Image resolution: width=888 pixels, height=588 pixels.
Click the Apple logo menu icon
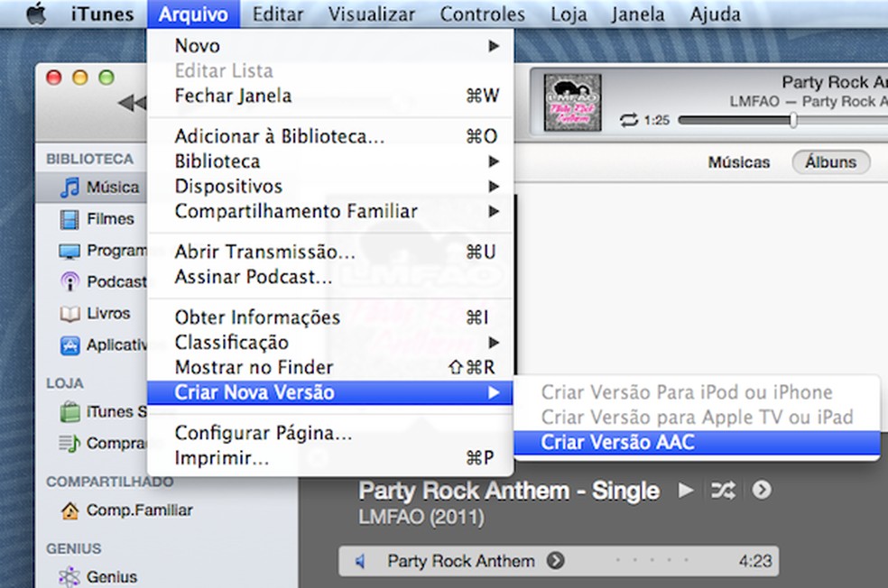click(x=36, y=14)
